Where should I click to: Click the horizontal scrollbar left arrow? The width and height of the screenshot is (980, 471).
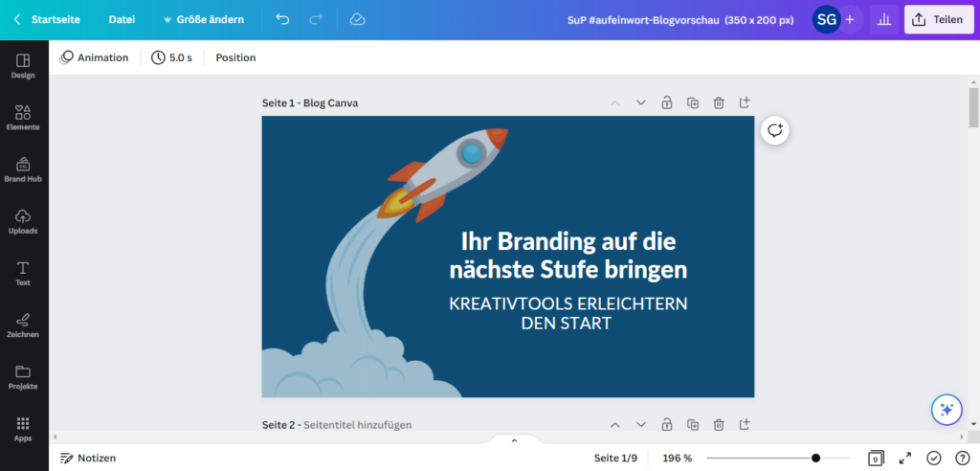click(55, 437)
